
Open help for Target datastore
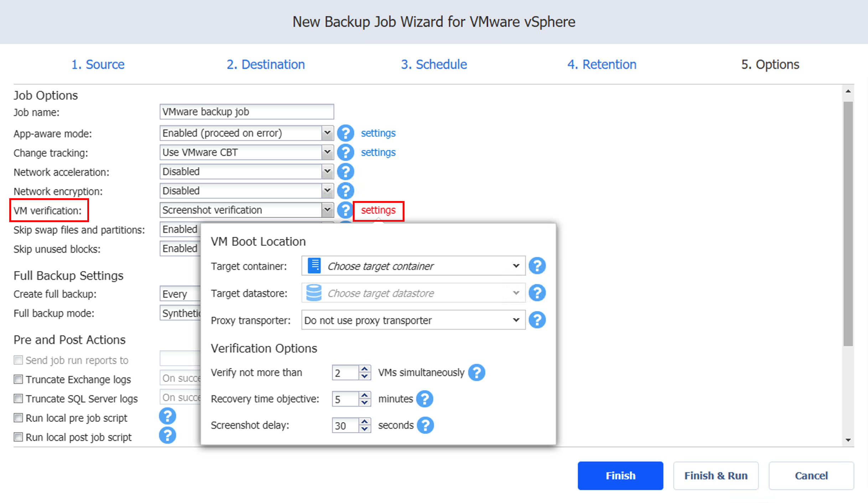537,293
